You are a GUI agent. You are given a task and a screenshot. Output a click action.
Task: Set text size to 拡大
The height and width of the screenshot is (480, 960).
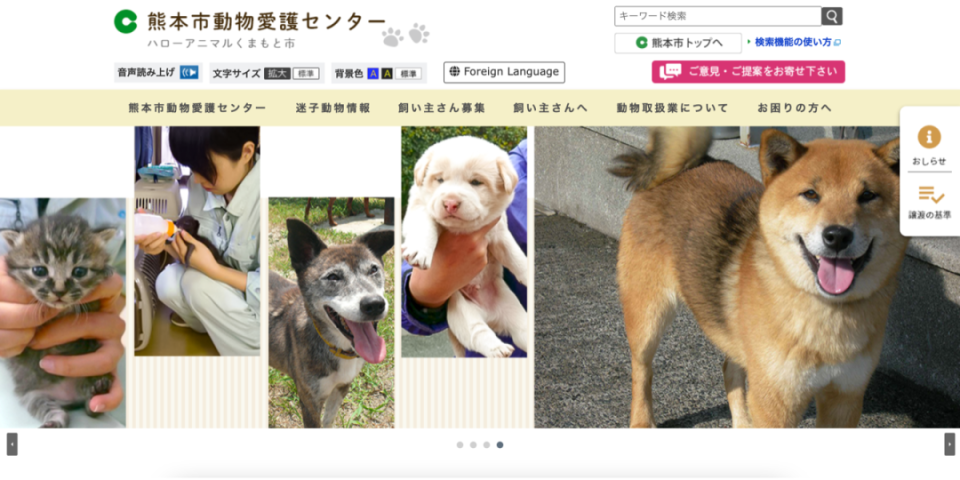click(x=277, y=73)
